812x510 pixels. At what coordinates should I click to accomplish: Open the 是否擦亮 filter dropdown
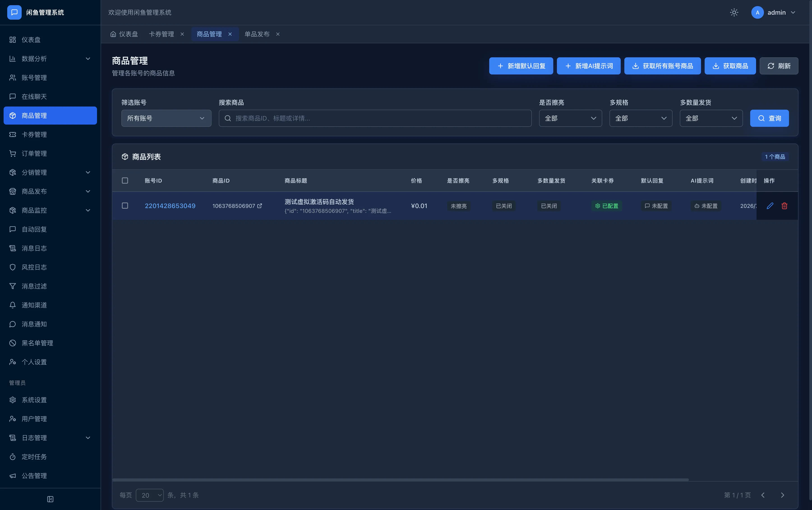tap(570, 118)
